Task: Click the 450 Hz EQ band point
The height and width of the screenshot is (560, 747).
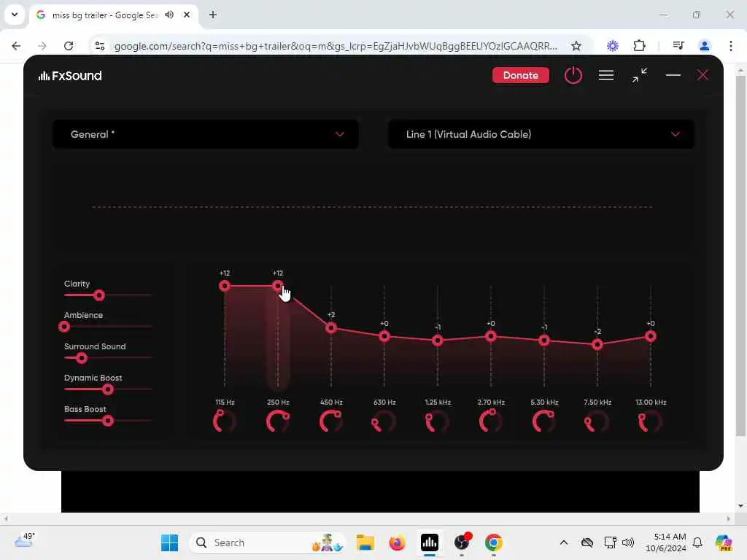Action: [x=331, y=328]
